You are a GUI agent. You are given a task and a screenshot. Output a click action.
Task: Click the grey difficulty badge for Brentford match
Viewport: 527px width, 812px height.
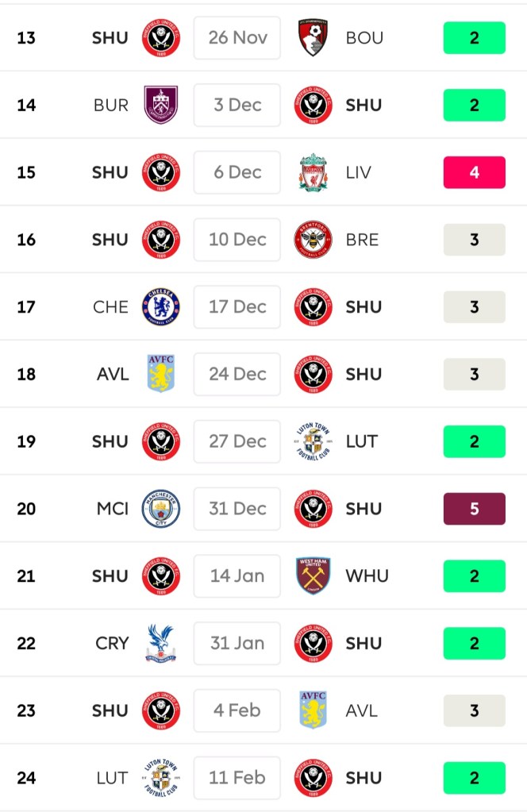[x=474, y=240]
